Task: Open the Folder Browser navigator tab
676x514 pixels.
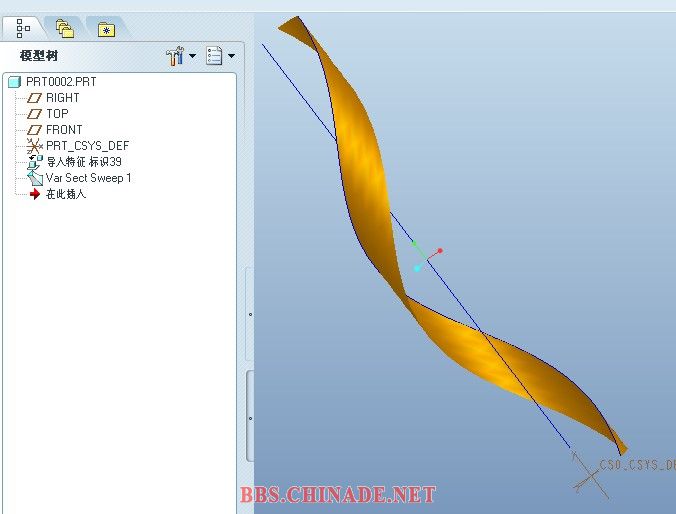Action: click(x=65, y=29)
